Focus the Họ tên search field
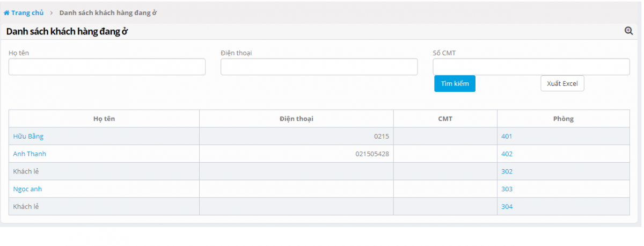Viewport: 644px width, 246px height. pos(107,67)
